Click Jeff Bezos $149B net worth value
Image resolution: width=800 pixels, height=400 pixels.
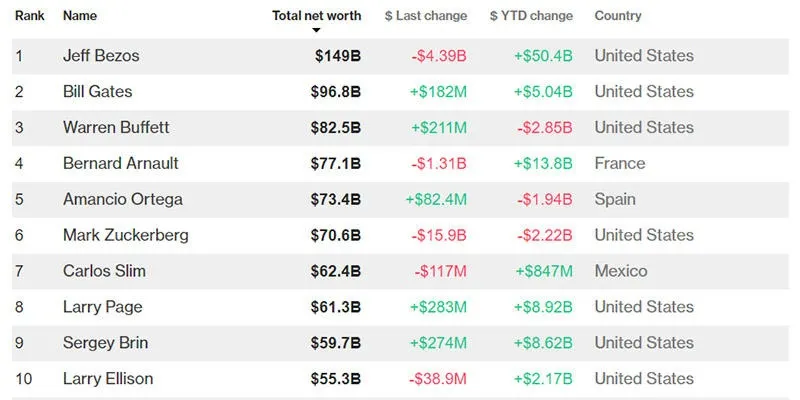click(337, 56)
